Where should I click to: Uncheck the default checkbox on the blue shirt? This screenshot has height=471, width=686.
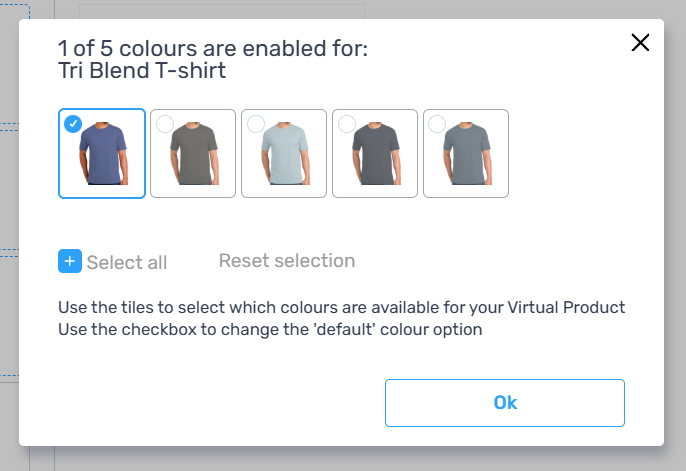pos(73,124)
